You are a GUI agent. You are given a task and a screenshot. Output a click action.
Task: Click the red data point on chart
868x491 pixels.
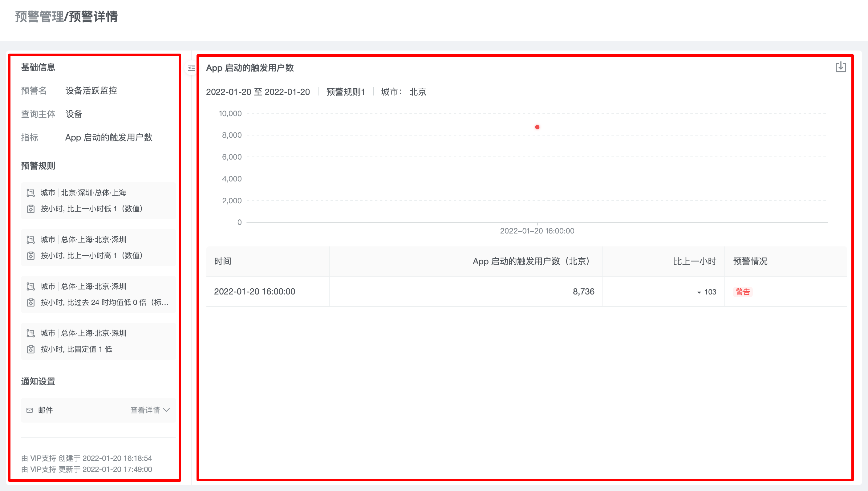click(x=537, y=127)
